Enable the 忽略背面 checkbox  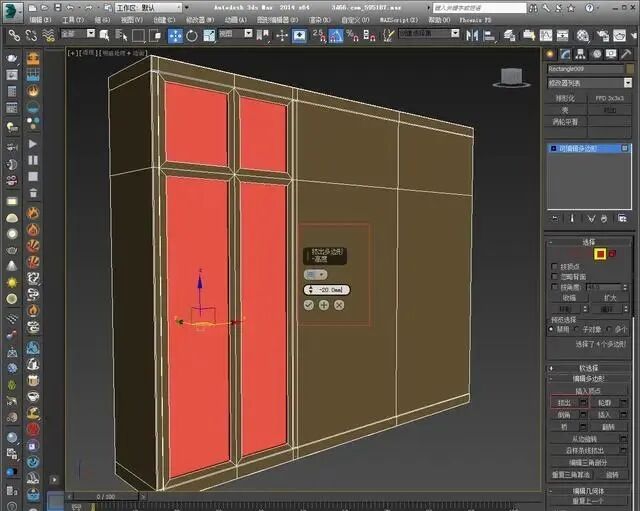click(554, 277)
